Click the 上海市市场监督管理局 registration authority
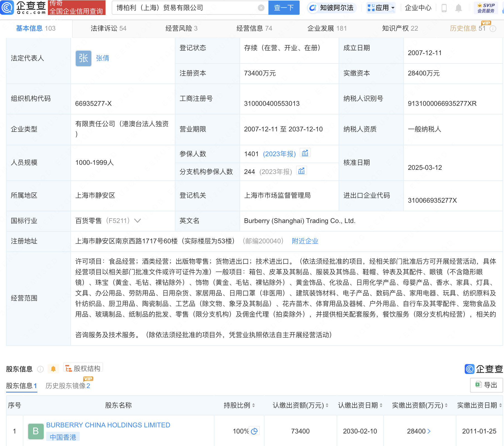The image size is (504, 446). 277,195
